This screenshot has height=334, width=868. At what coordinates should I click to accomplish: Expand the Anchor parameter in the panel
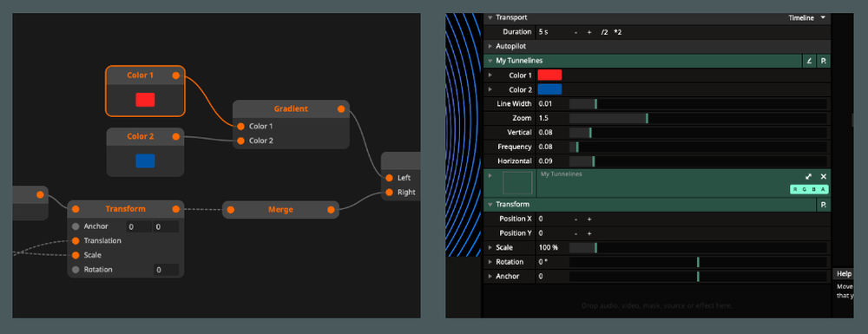coord(490,277)
